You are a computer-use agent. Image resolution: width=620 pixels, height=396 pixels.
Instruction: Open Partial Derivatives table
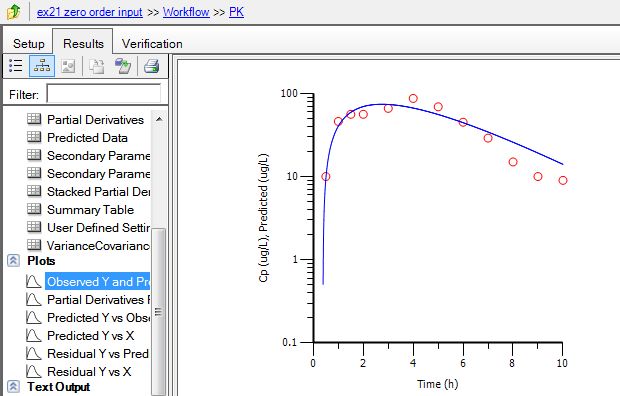click(x=95, y=119)
